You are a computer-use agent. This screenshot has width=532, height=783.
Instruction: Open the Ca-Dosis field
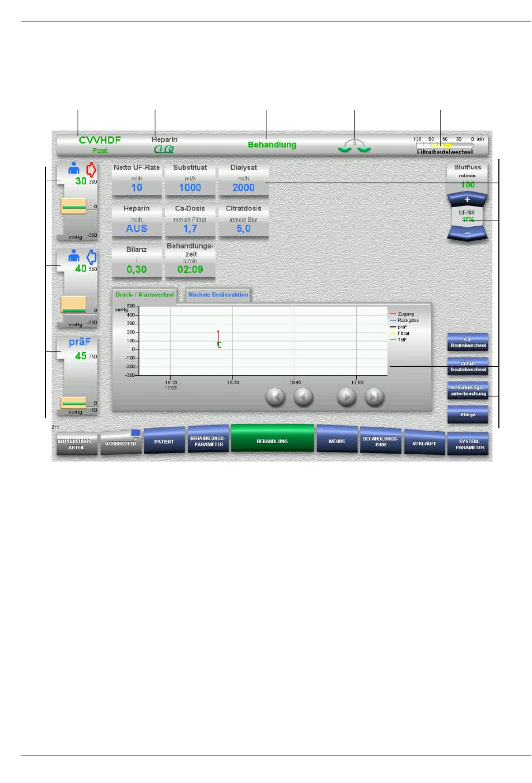click(x=190, y=221)
